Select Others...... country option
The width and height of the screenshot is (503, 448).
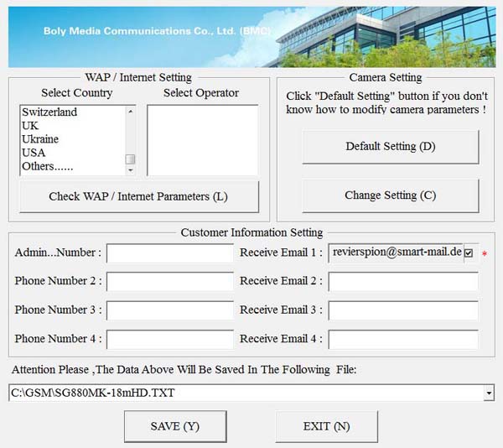(48, 166)
